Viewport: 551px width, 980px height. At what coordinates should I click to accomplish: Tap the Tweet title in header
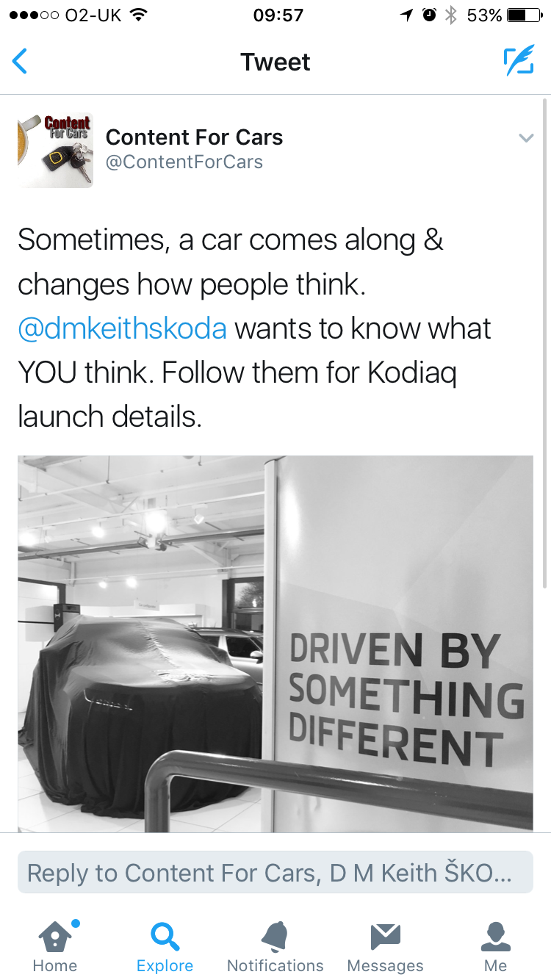point(275,62)
